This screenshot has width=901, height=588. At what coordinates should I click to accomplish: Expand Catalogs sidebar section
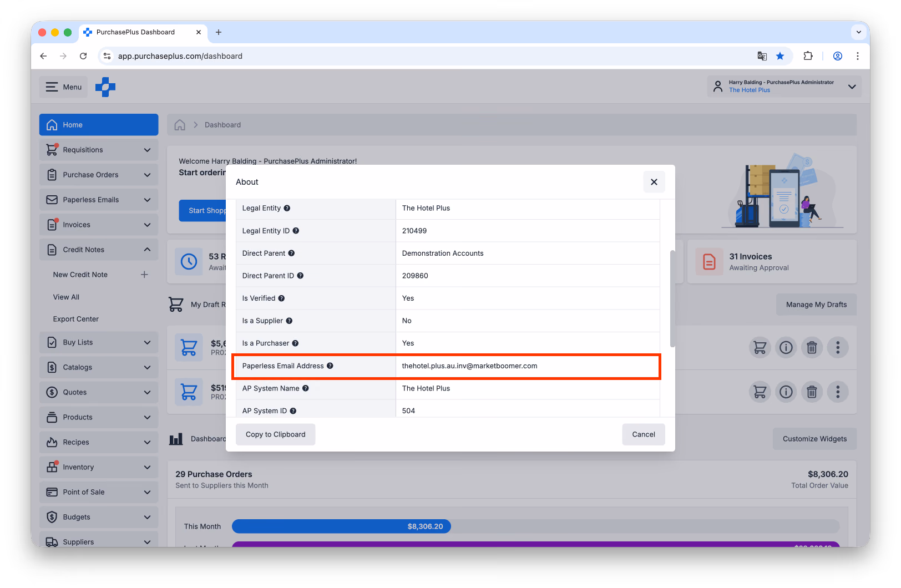click(x=99, y=367)
